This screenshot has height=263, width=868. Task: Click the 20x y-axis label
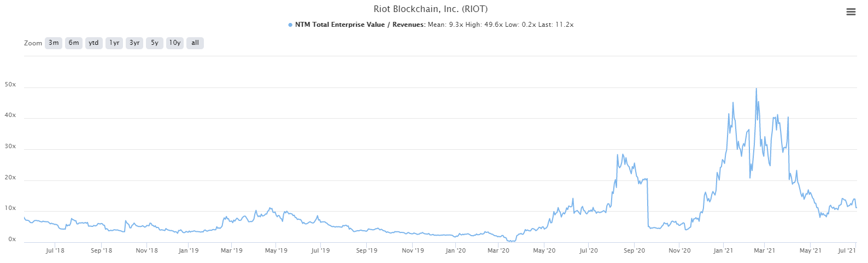(x=10, y=178)
